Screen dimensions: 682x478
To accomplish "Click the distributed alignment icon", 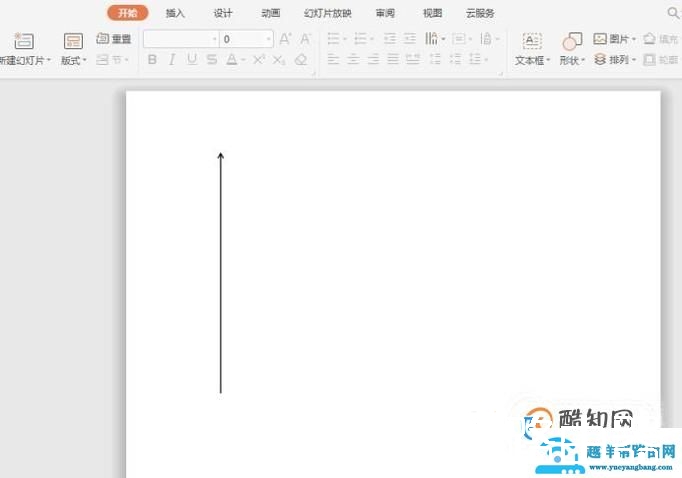I will click(413, 59).
